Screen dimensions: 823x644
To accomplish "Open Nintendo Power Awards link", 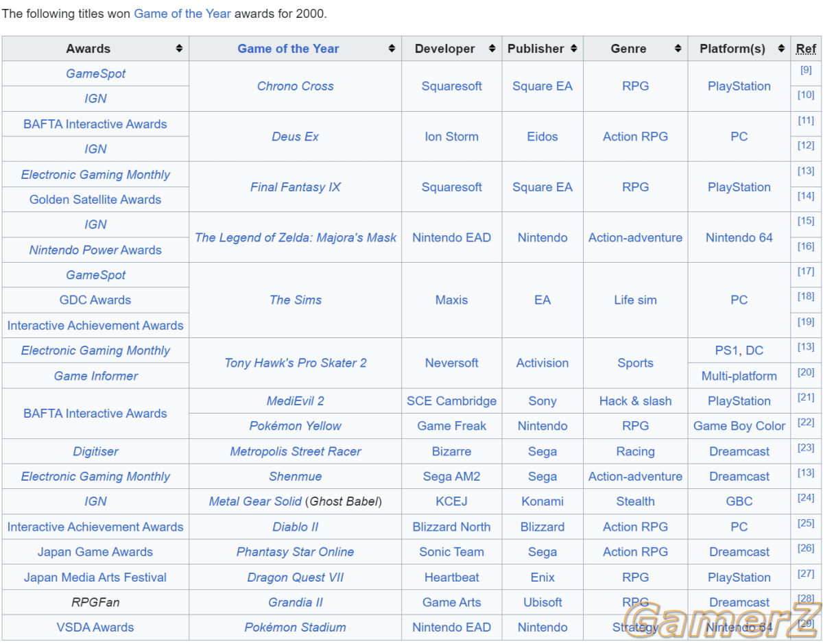I will coord(95,250).
